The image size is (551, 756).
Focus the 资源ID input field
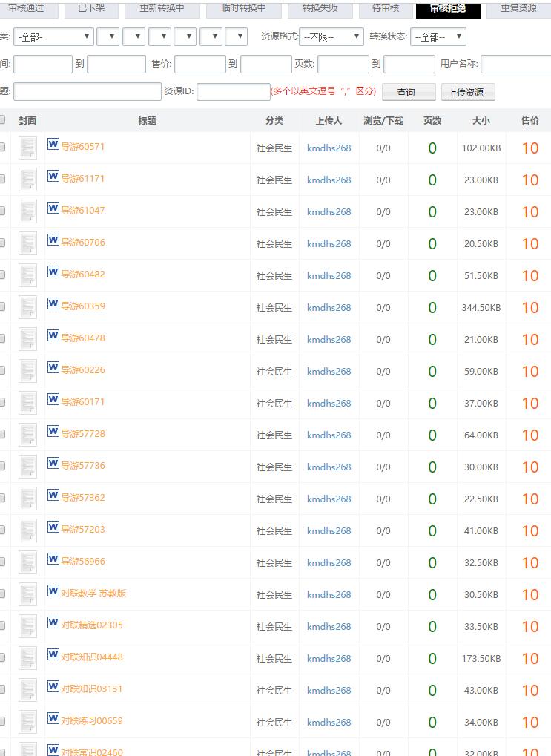click(x=233, y=92)
